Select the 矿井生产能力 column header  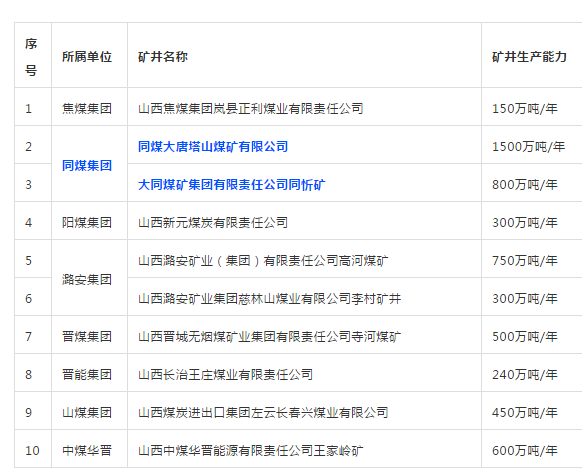coord(532,55)
